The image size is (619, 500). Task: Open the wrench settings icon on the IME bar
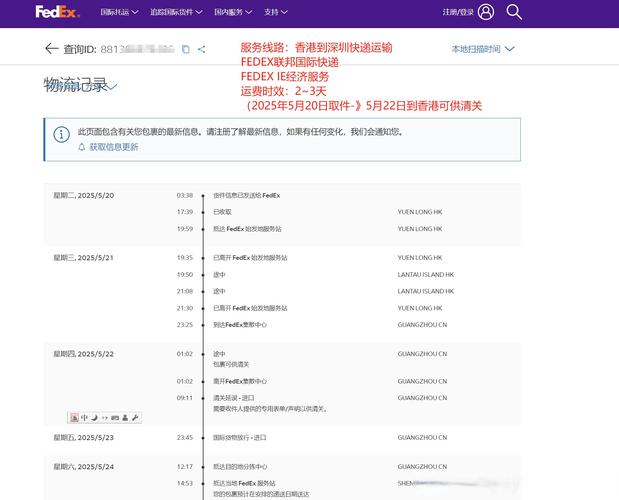[x=135, y=418]
